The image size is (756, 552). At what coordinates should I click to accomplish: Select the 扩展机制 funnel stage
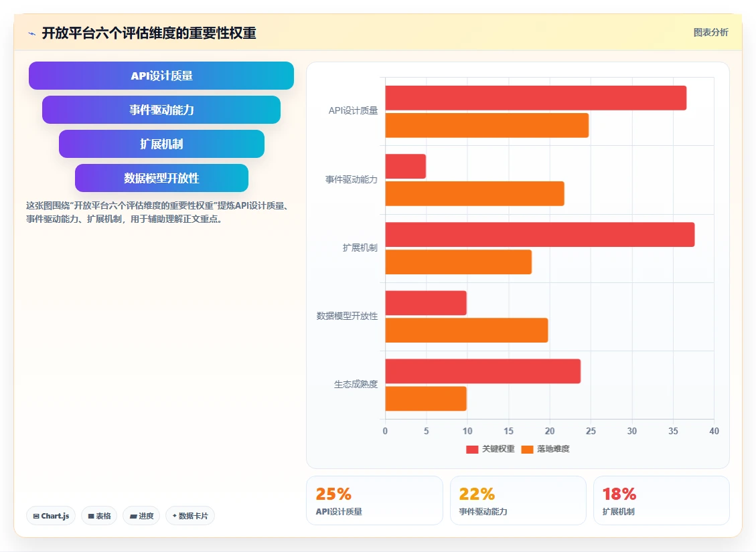(x=161, y=144)
